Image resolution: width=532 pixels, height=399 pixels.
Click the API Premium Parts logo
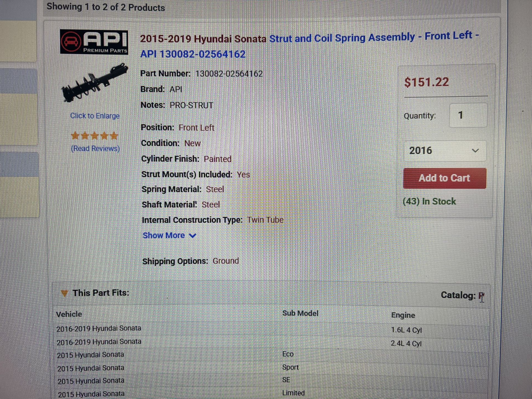point(94,42)
